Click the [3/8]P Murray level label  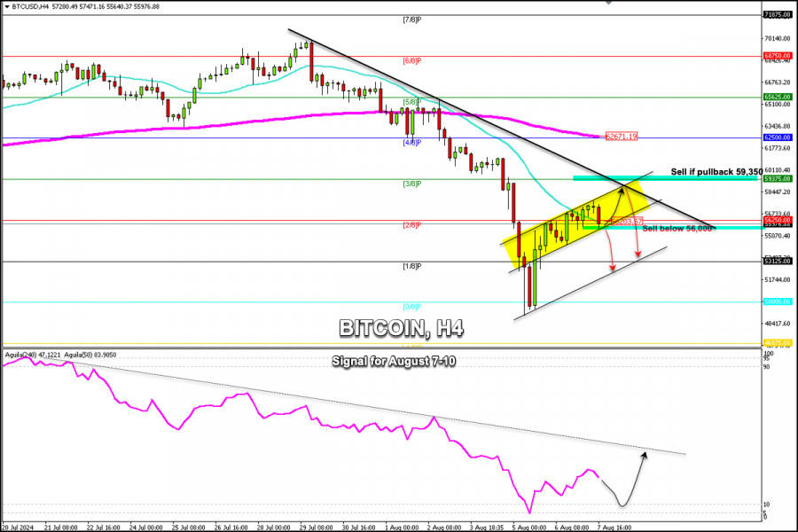[411, 184]
